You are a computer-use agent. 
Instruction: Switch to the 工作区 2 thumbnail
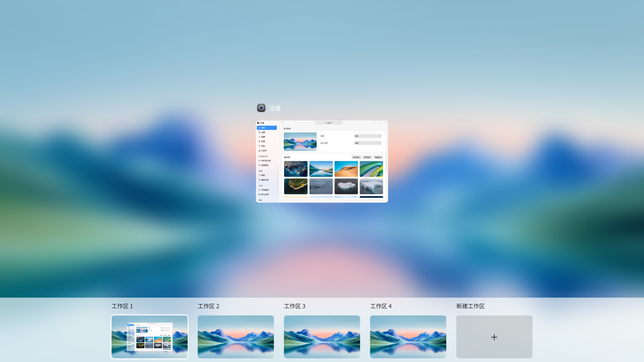pyautogui.click(x=235, y=337)
